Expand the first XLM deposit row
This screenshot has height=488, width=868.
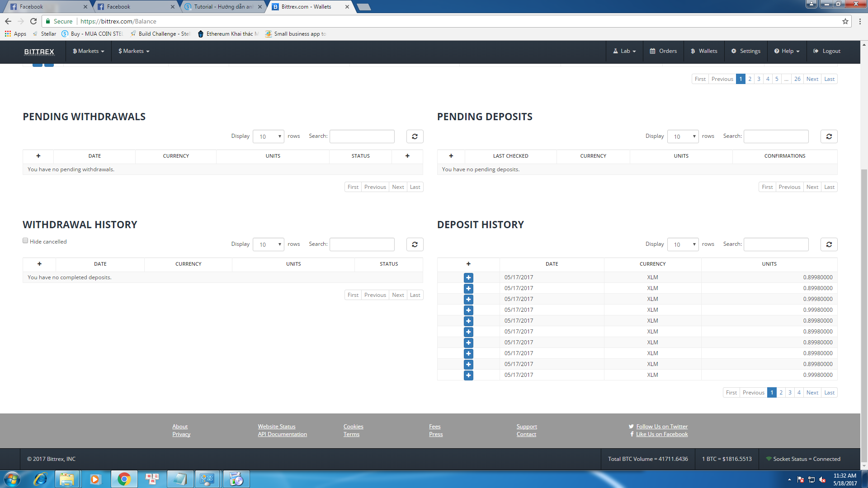(x=468, y=277)
